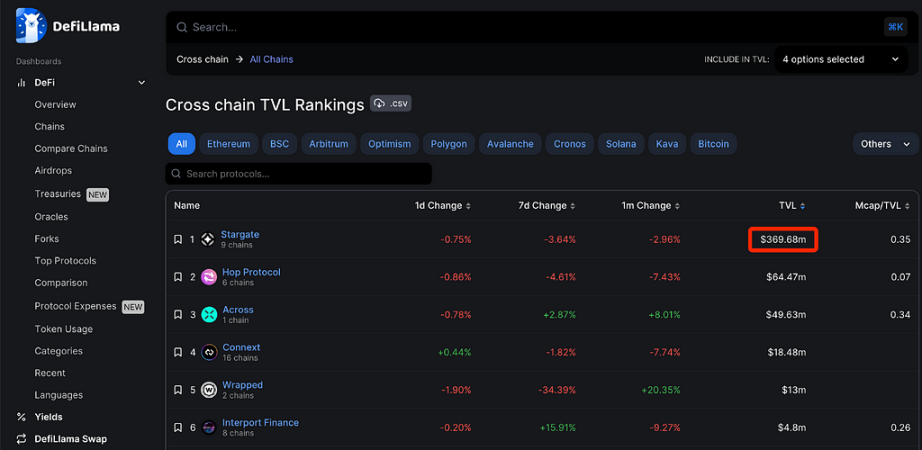The width and height of the screenshot is (922, 450).
Task: Click the Stargate protocol logo
Action: 208,239
